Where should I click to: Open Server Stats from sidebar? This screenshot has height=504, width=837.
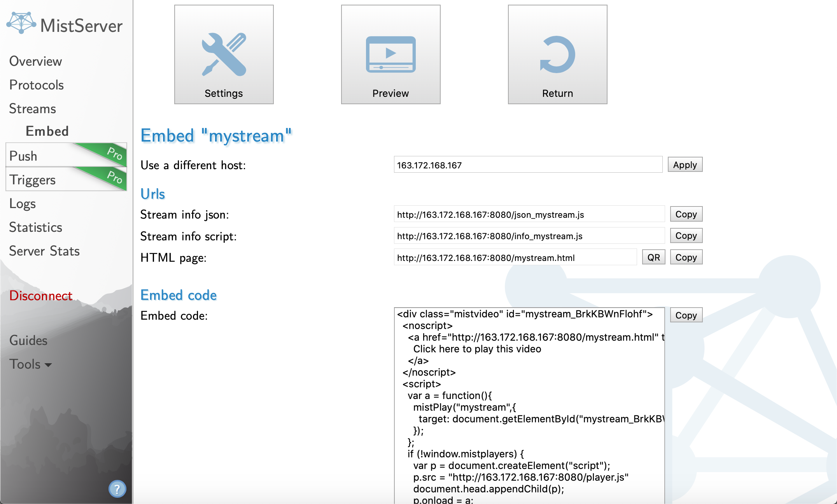pyautogui.click(x=44, y=251)
